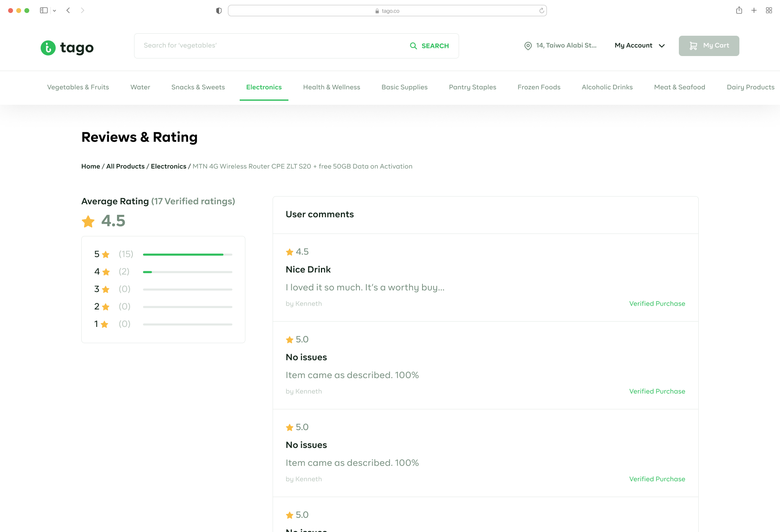Click the new tab plus icon
The image size is (780, 532).
(x=754, y=10)
